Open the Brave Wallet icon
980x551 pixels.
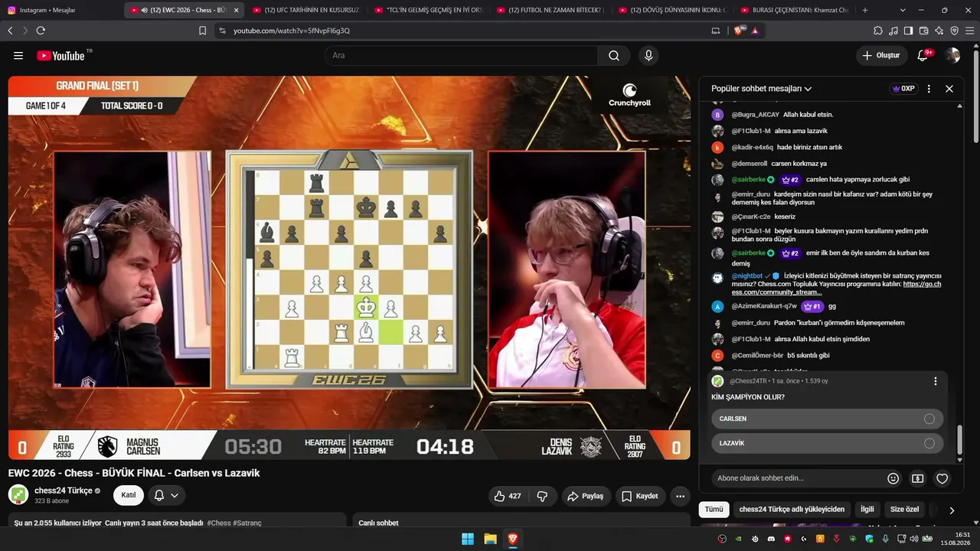tap(923, 31)
